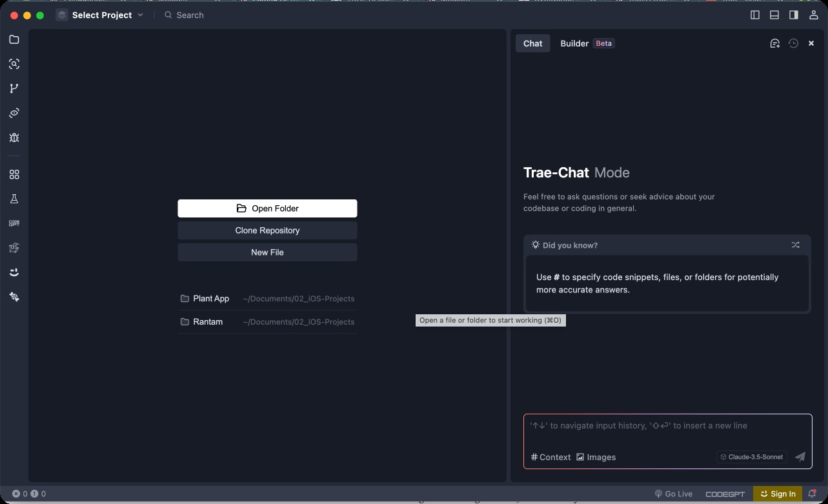
Task: Click the Clone Repository button
Action: coord(267,230)
